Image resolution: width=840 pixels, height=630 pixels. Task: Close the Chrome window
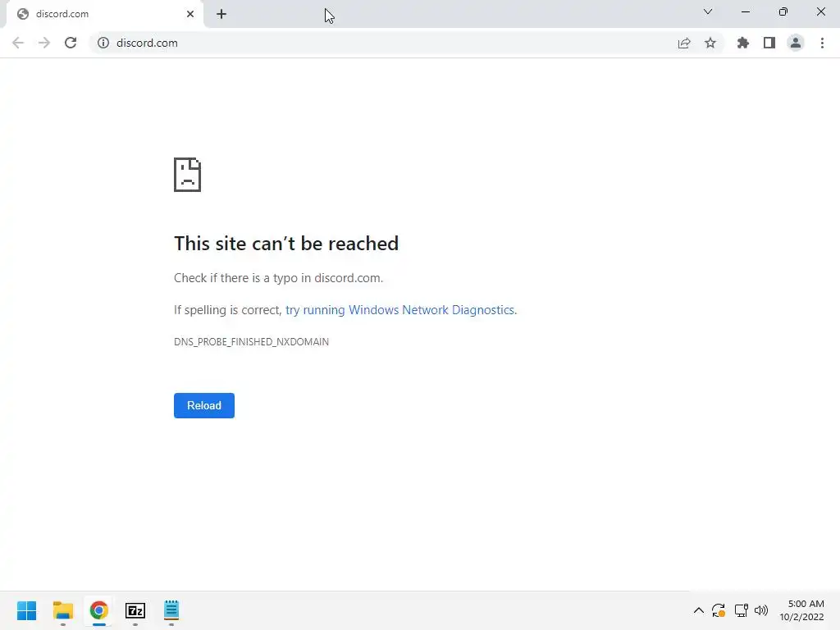[820, 11]
